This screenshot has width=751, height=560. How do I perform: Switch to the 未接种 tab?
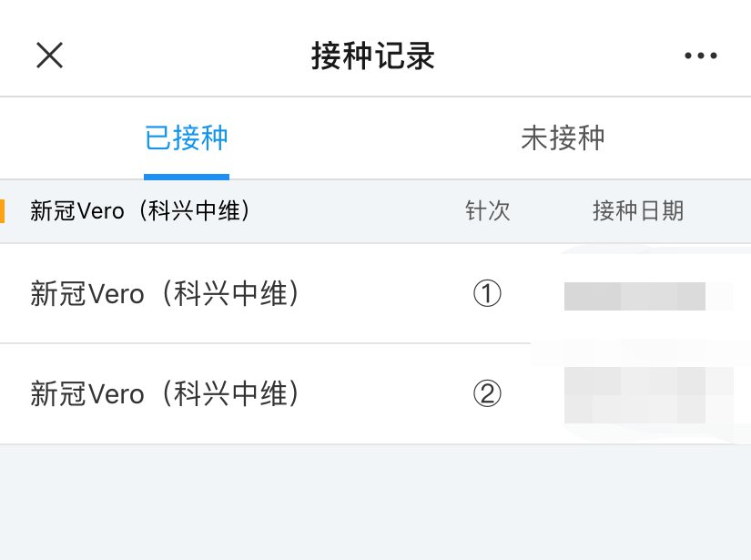(x=563, y=138)
